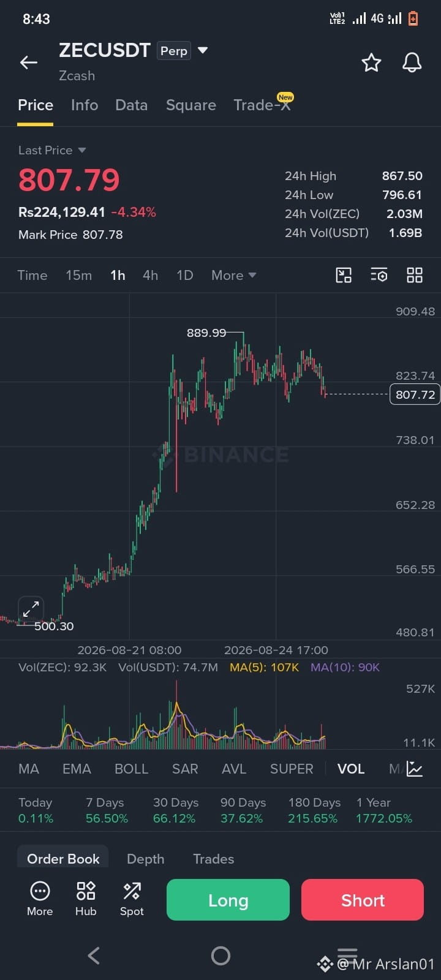
Task: Tap the battery icon in status bar
Action: [x=413, y=18]
